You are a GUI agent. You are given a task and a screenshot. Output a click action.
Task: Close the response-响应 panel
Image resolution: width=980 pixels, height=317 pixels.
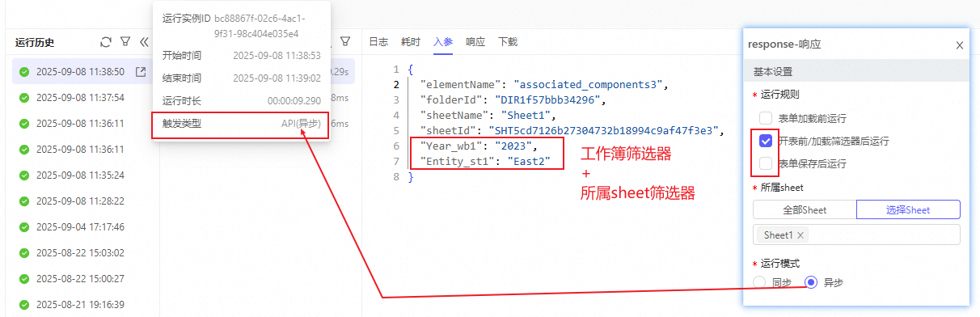pos(960,45)
